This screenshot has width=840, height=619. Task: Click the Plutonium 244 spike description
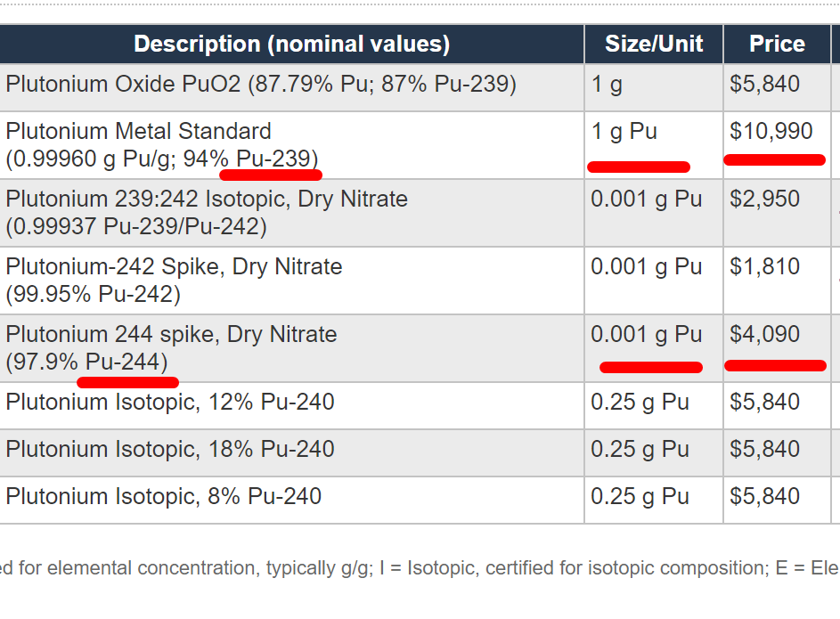tap(171, 335)
